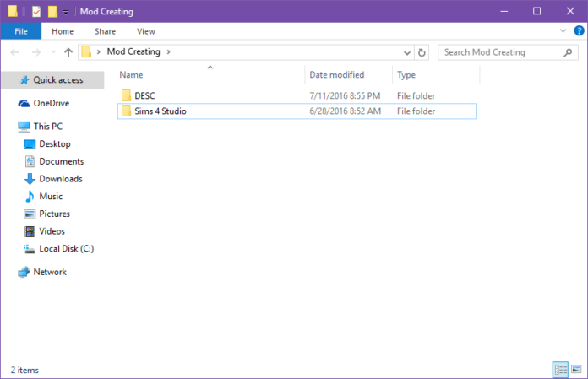Open Downloads in the navigation pane
The height and width of the screenshot is (379, 588).
(x=60, y=179)
